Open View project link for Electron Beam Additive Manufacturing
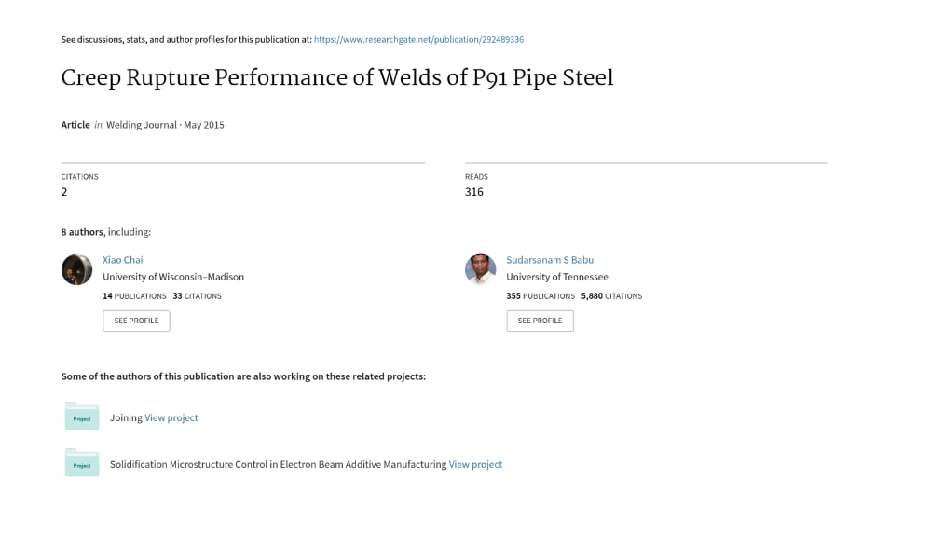The width and height of the screenshot is (930, 560). (475, 464)
